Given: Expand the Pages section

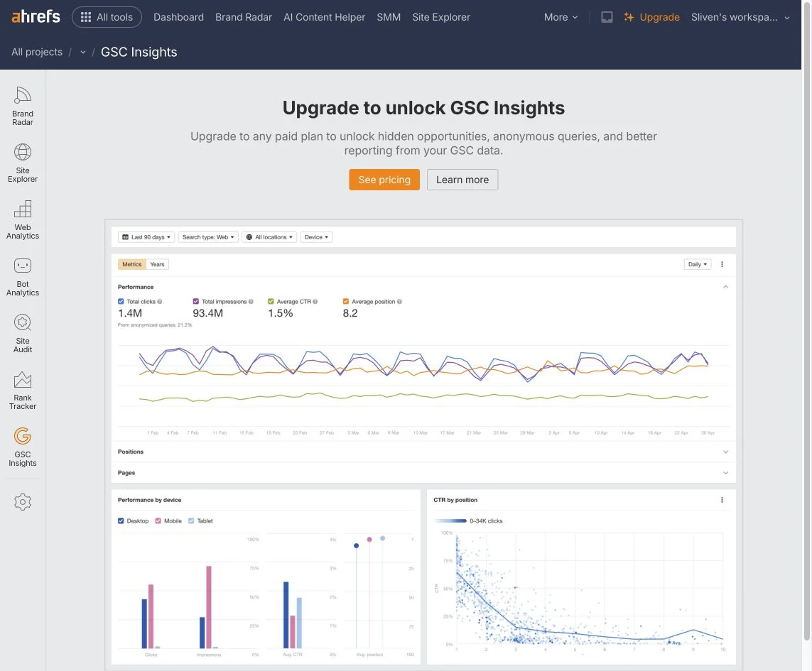Looking at the screenshot, I should tap(423, 473).
